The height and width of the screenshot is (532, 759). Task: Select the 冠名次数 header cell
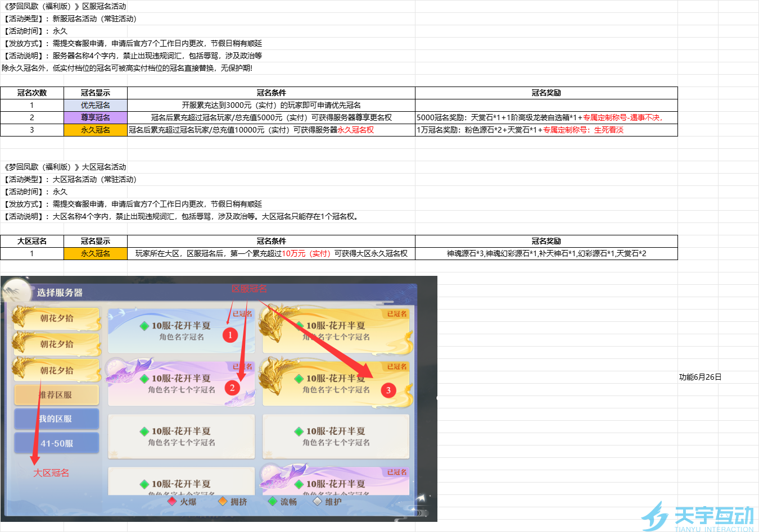click(x=32, y=93)
